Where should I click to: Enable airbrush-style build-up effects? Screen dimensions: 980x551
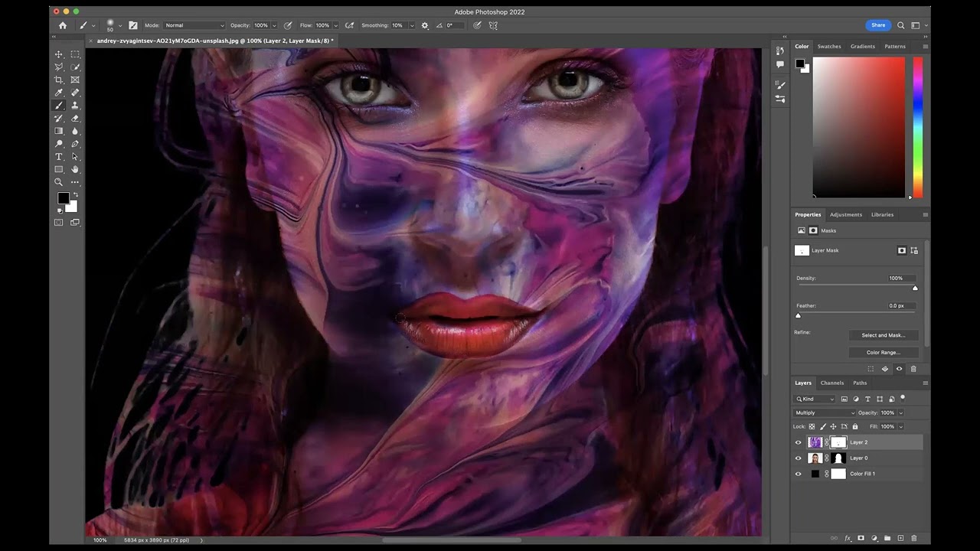coord(349,25)
